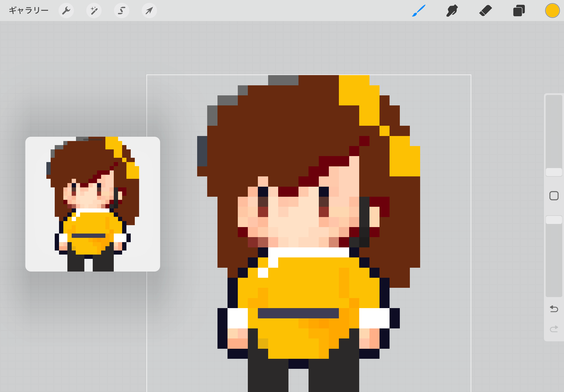Select the Smudge finger tool
Viewport: 564px width, 392px height.
[x=452, y=11]
